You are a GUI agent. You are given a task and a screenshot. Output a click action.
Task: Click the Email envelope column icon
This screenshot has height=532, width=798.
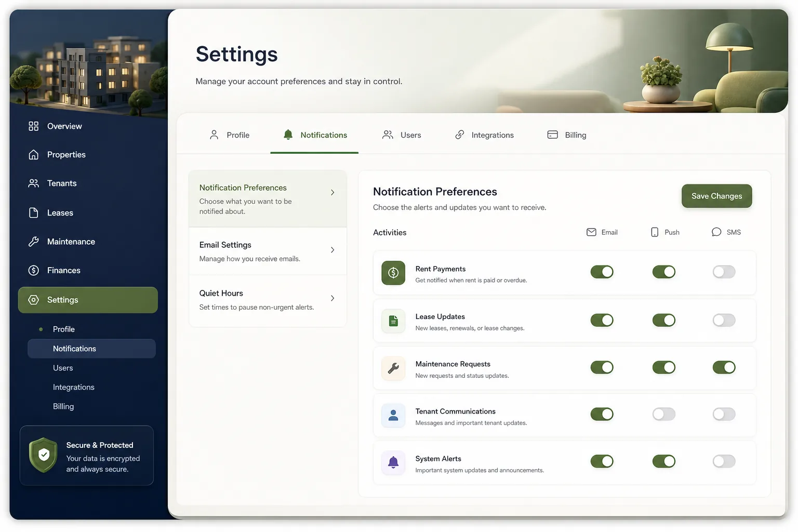tap(591, 232)
